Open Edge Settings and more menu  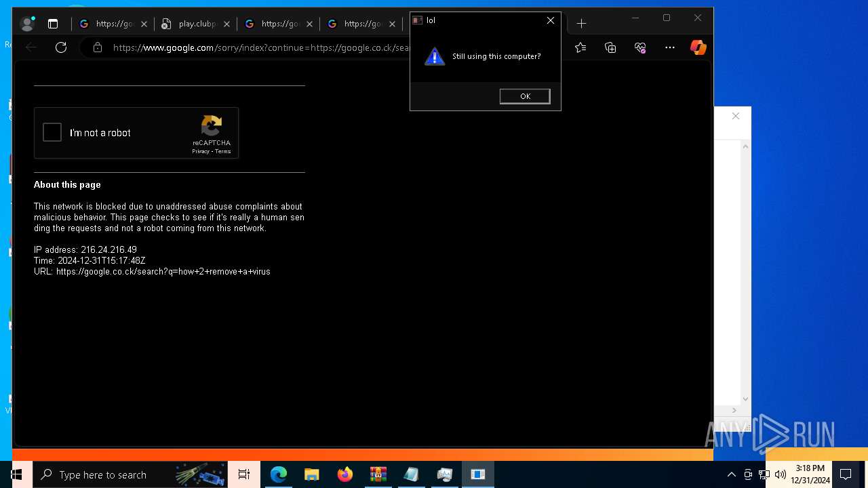coord(670,47)
